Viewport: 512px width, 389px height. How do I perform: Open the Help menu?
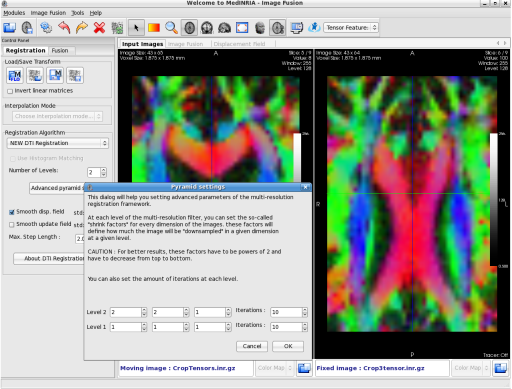pyautogui.click(x=96, y=13)
